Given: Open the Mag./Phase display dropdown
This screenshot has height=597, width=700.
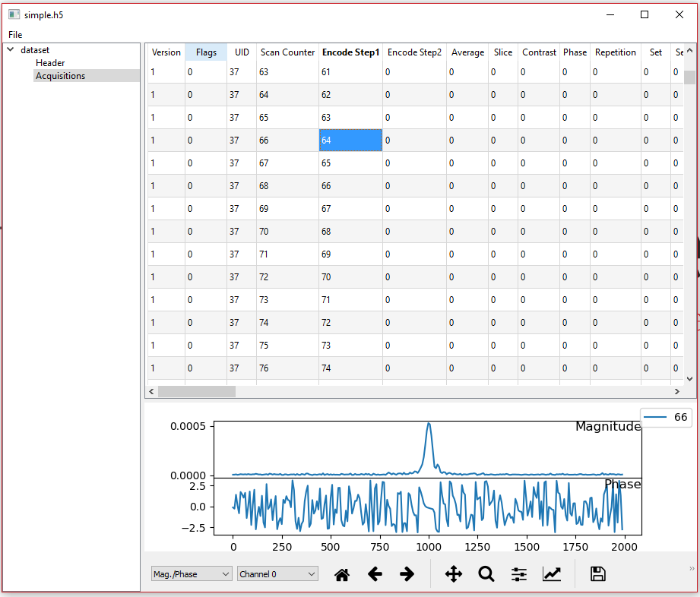Looking at the screenshot, I should pos(192,574).
